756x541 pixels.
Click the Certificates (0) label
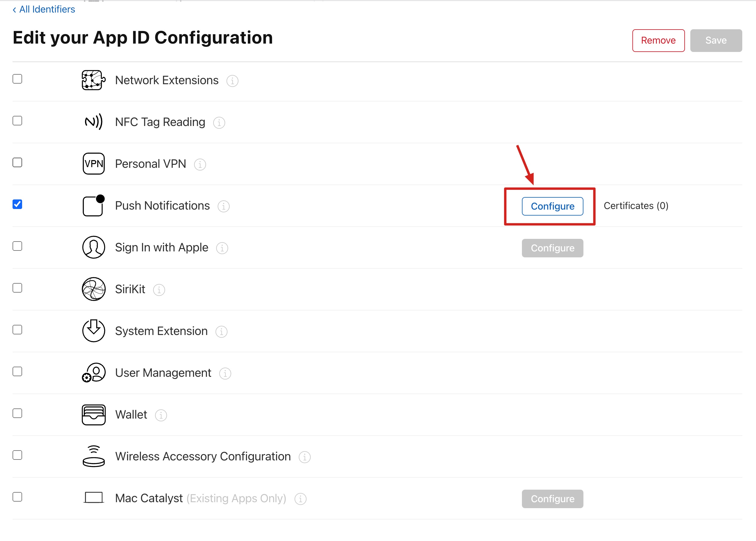point(636,206)
